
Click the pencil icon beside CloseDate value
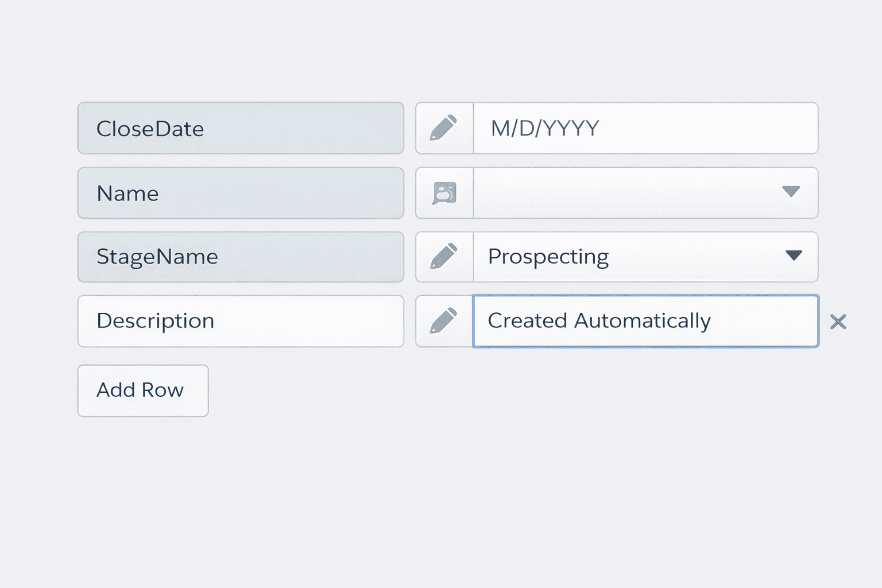coord(444,128)
